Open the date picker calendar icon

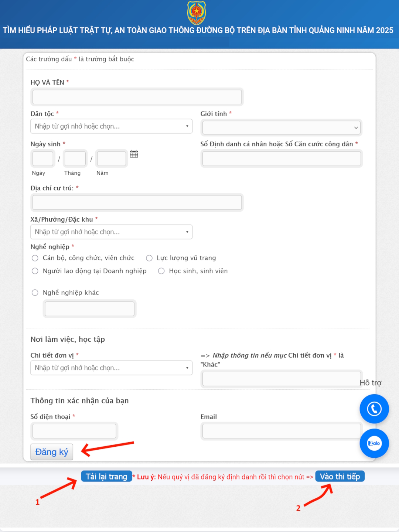(x=134, y=154)
